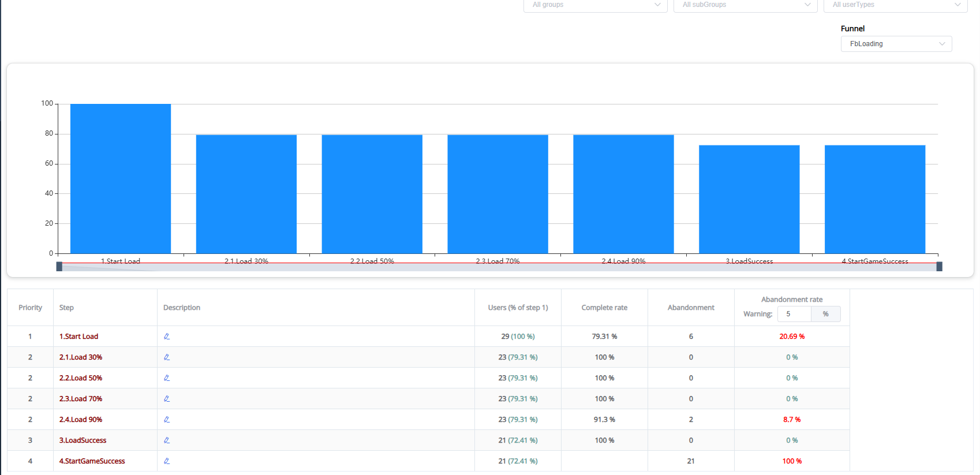The image size is (980, 475).
Task: Click the right handle of chart zoom slider
Action: click(x=939, y=267)
